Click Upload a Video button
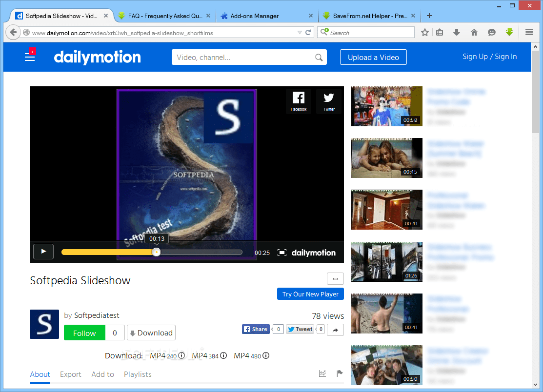This screenshot has width=543, height=392. point(373,58)
